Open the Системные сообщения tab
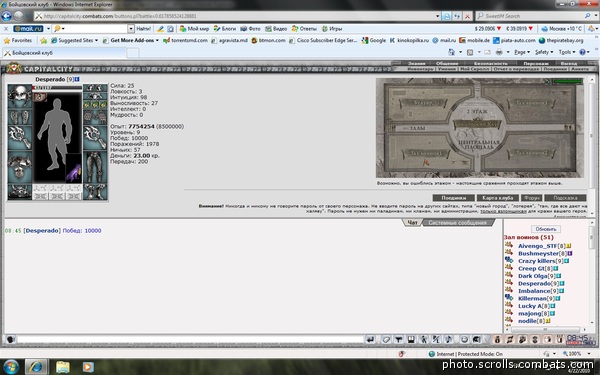The width and height of the screenshot is (600, 375). [x=458, y=223]
